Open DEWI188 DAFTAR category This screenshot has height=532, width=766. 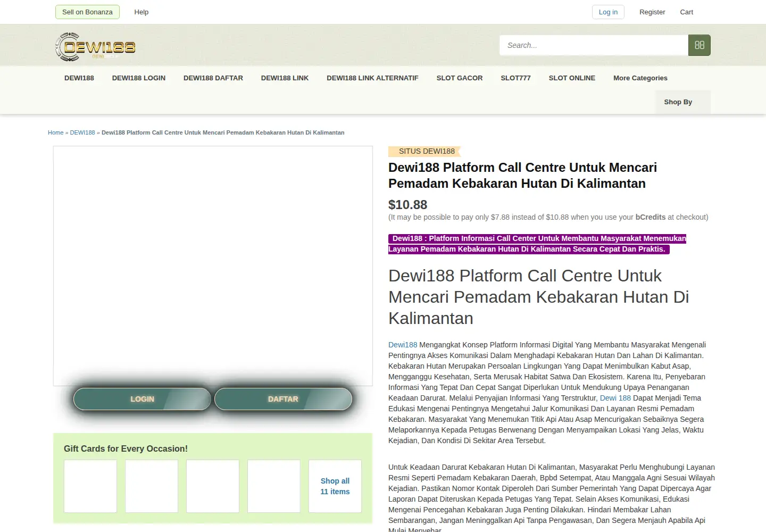pyautogui.click(x=213, y=78)
